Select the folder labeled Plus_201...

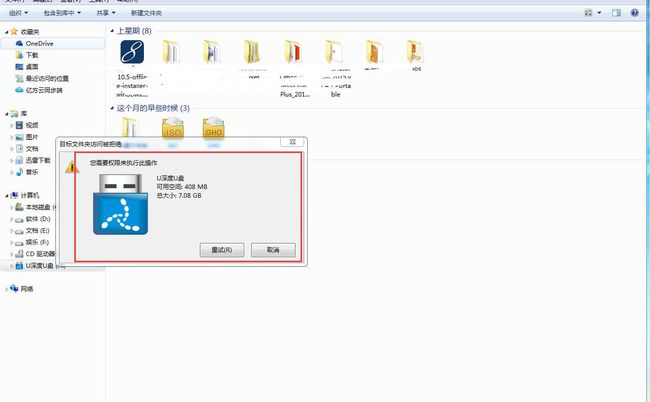click(x=294, y=52)
